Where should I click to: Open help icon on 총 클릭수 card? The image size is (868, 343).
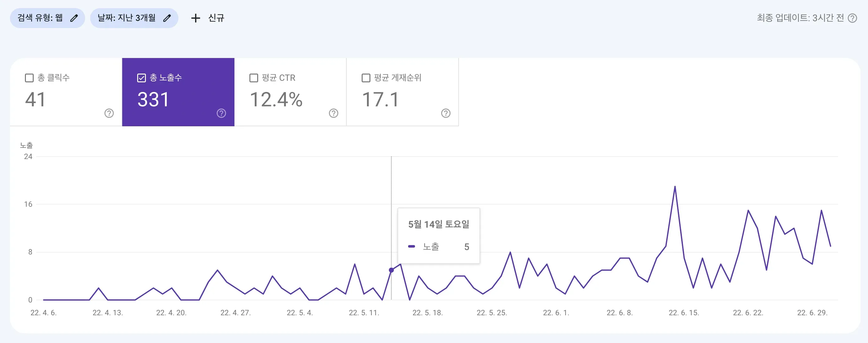(x=109, y=113)
